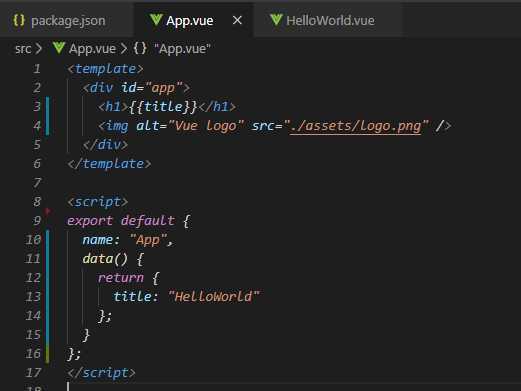521x391 pixels.
Task: Click the "Vue logo" alt string
Action: pyautogui.click(x=206, y=126)
